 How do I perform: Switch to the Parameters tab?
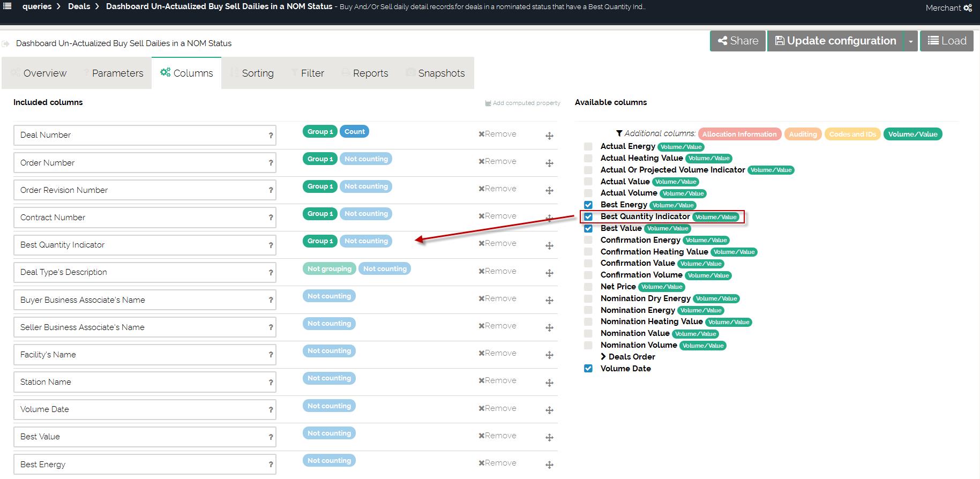click(117, 73)
